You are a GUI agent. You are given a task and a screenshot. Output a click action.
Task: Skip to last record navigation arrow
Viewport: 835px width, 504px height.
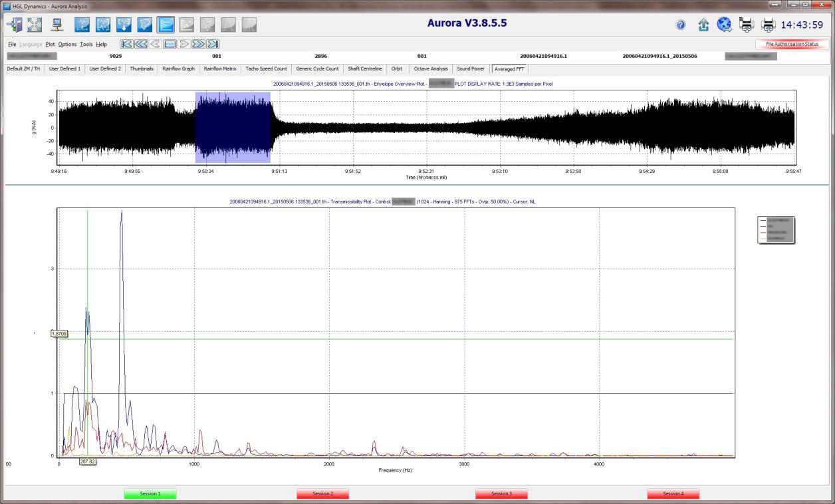point(213,45)
